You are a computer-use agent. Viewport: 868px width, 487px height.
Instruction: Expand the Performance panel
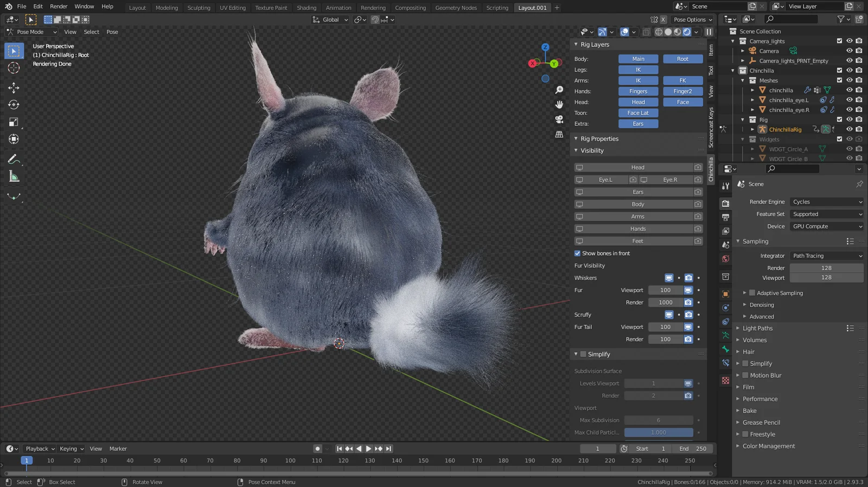(x=760, y=399)
